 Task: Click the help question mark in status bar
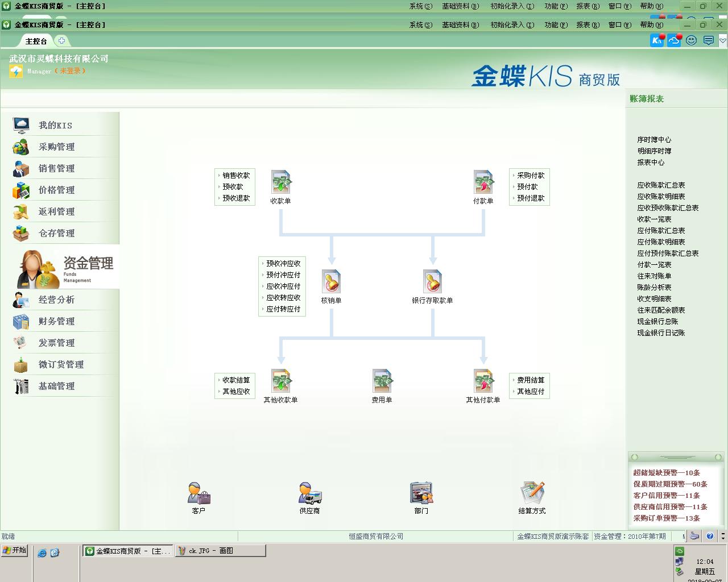click(710, 536)
